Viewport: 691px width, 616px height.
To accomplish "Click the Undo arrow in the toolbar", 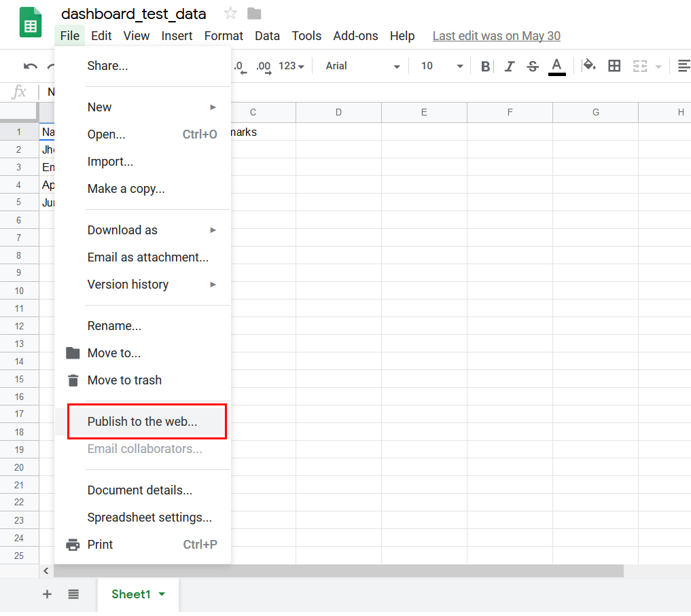I will [x=30, y=66].
